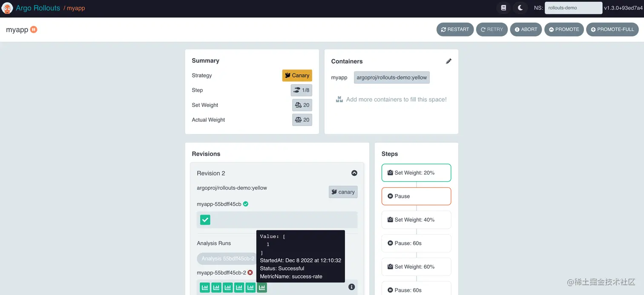Select the Set Weight: 60% step
The width and height of the screenshot is (644, 295).
[x=416, y=266]
